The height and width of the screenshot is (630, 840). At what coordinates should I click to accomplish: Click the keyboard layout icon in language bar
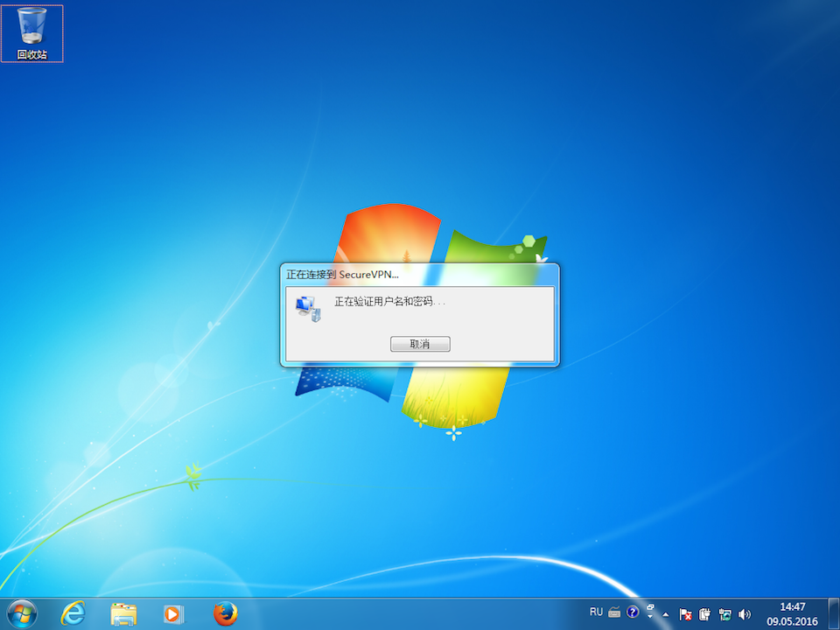614,612
